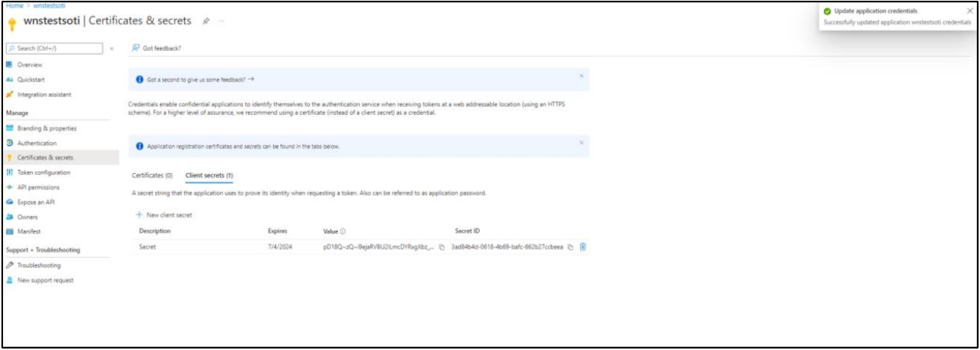
Task: Click the Value column info icon
Action: pos(343,231)
